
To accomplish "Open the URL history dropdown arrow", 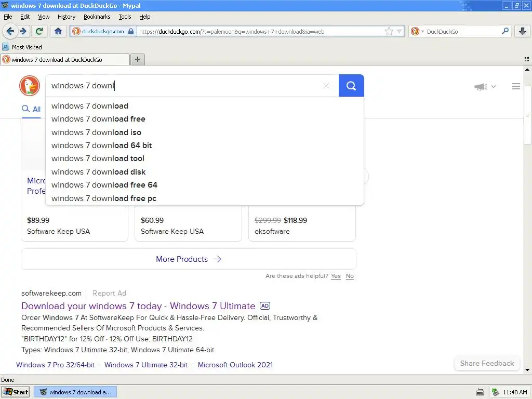I will point(400,31).
